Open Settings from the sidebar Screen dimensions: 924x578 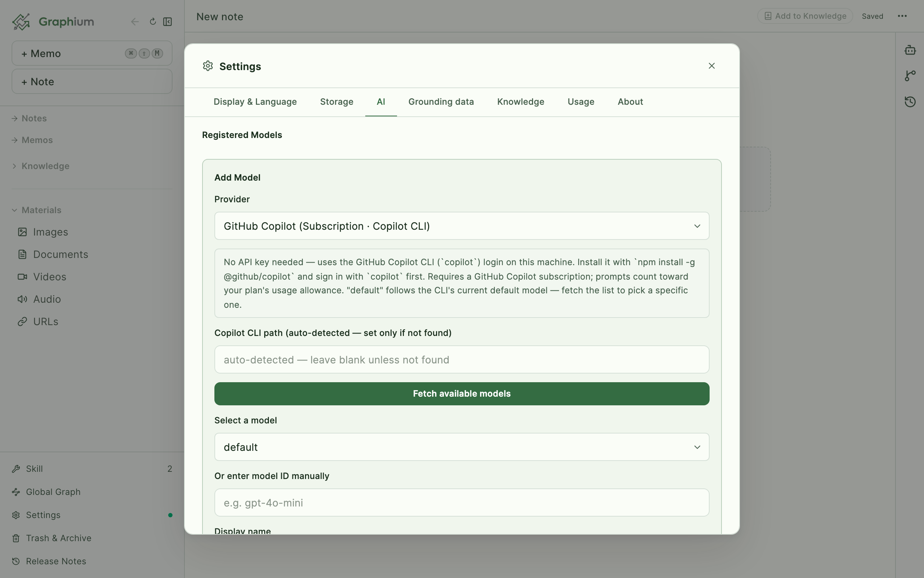coord(92,515)
